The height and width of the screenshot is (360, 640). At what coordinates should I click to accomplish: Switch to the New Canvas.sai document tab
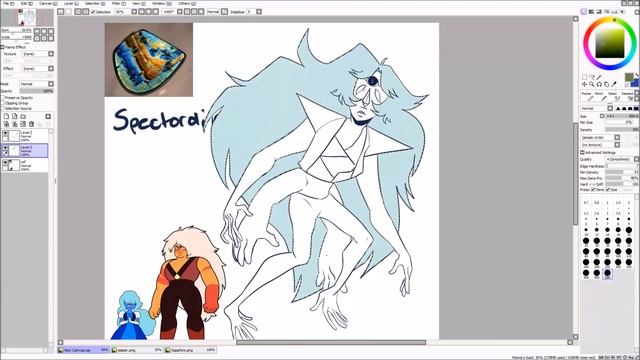tap(83, 350)
